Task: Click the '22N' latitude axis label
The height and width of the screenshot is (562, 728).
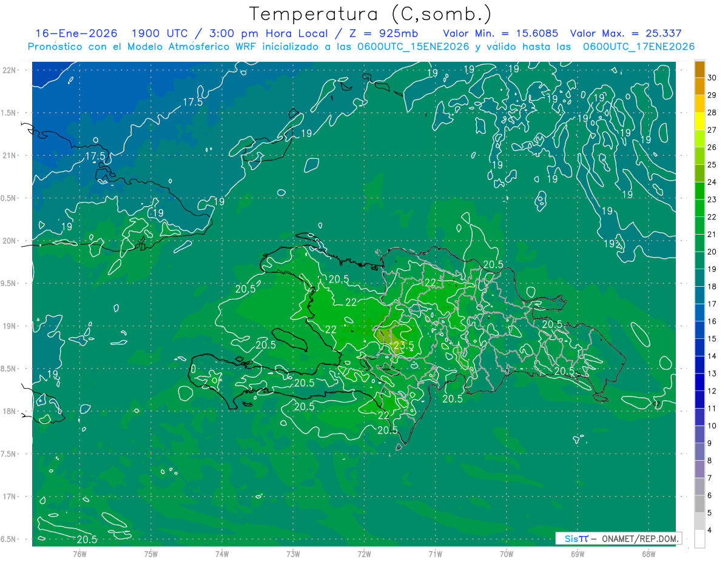Action: [x=8, y=70]
